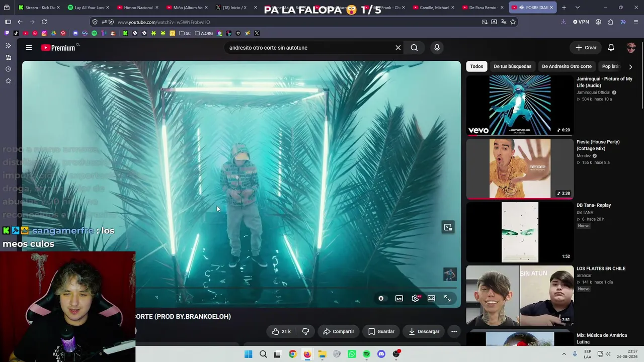Open the Spotify bookmark in bookmarks bar

pyautogui.click(x=94, y=33)
